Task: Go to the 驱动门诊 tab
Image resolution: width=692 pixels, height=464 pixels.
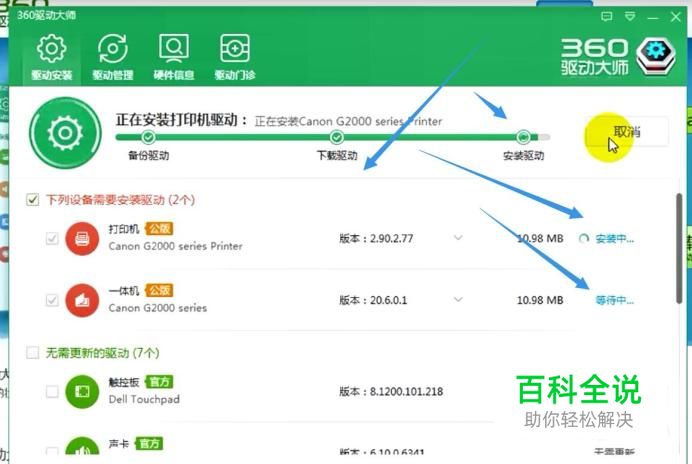Action: tap(234, 57)
